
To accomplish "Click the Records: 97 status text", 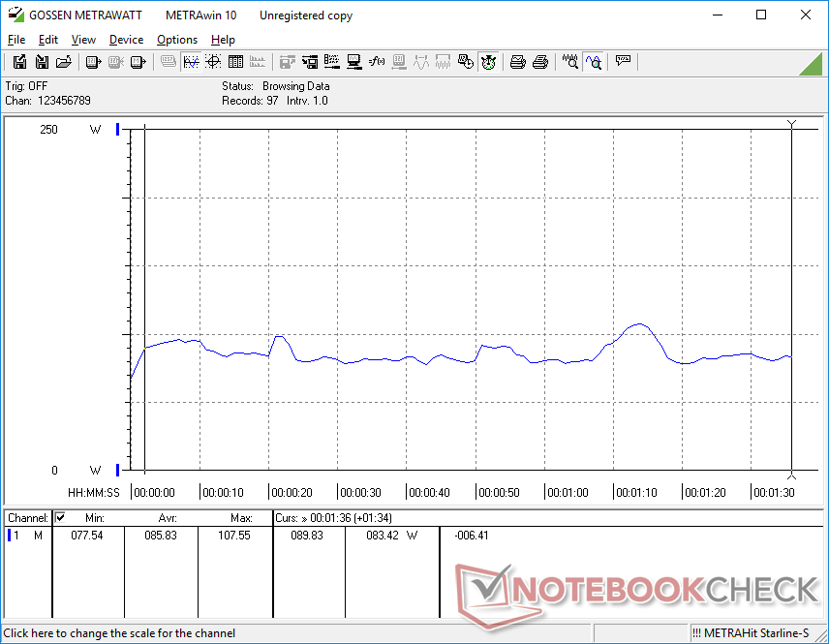I will pos(250,101).
